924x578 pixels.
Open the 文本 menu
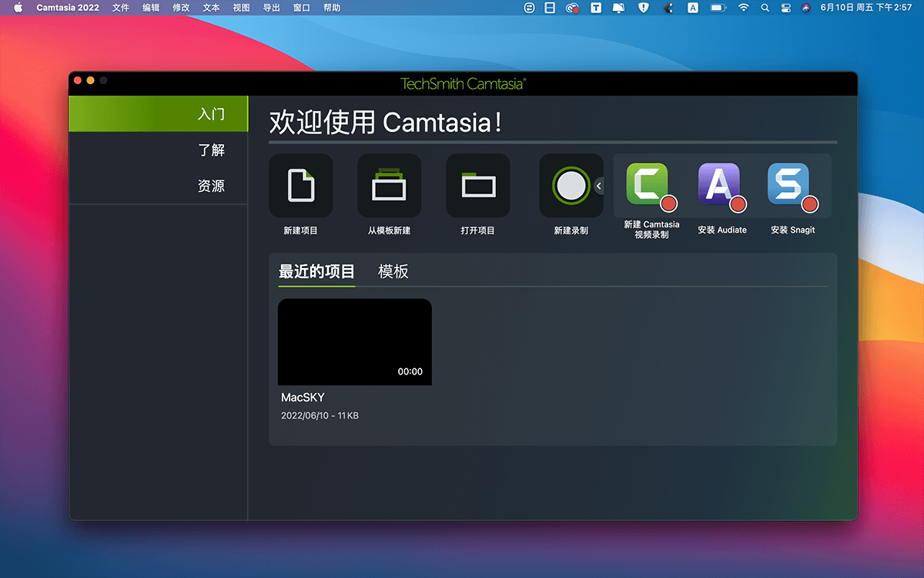click(x=211, y=8)
